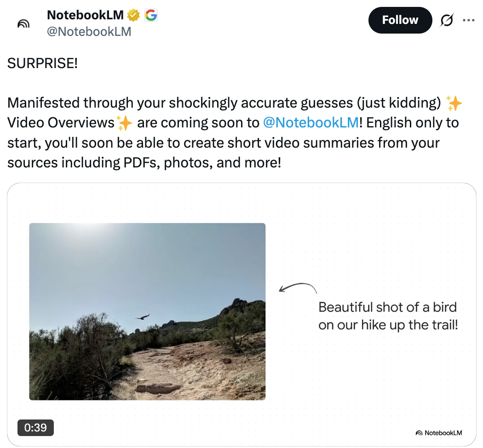The image size is (483, 448).
Task: Click the gray @NotebookLM handle under name
Action: [89, 32]
